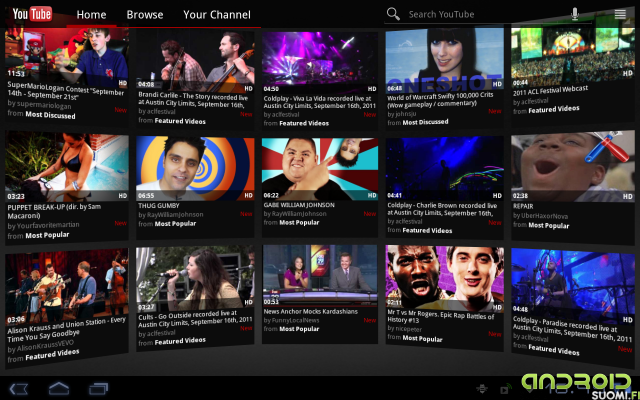Click HD badge on REPAIR thumbnail
This screenshot has height=400, width=640.
[x=627, y=196]
